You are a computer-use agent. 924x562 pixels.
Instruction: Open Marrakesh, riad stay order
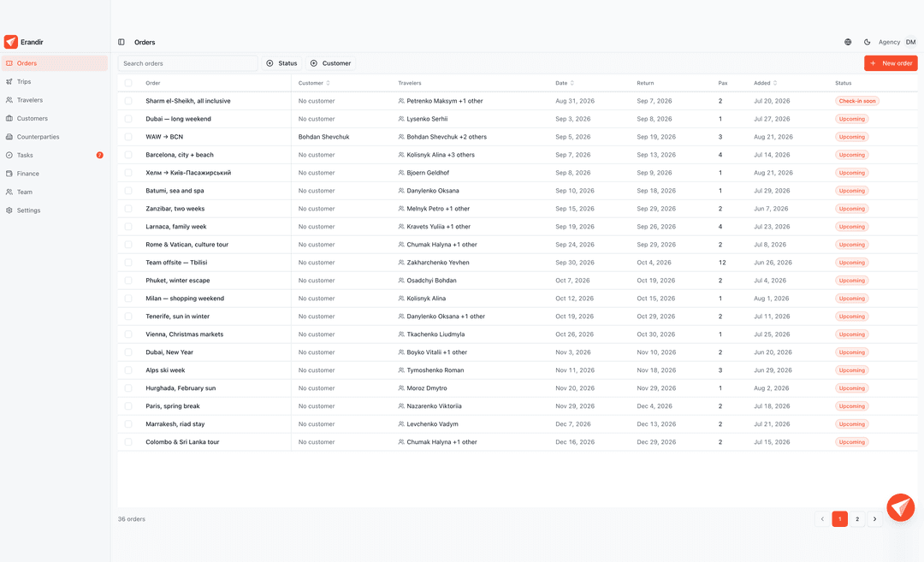[175, 424]
